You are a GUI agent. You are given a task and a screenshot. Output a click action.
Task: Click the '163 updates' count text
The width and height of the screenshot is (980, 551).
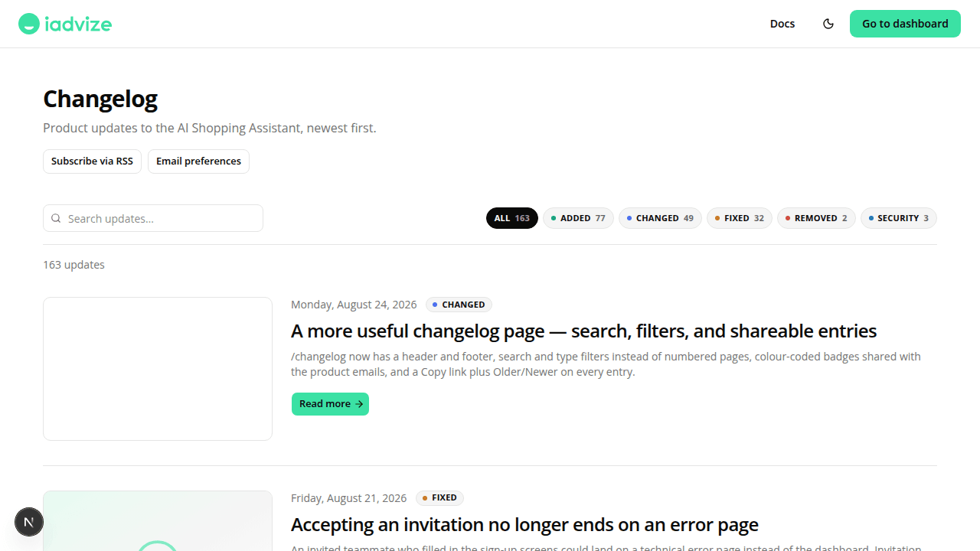tap(73, 265)
